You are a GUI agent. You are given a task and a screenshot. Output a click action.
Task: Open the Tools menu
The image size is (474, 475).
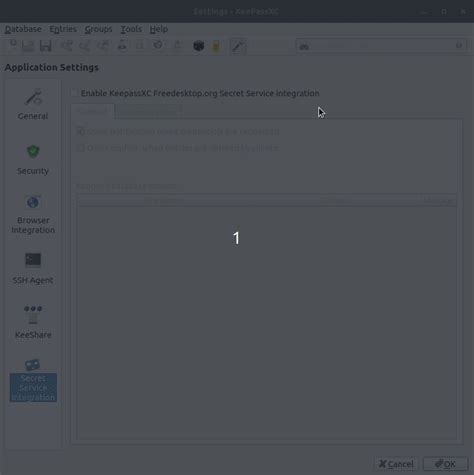[131, 29]
